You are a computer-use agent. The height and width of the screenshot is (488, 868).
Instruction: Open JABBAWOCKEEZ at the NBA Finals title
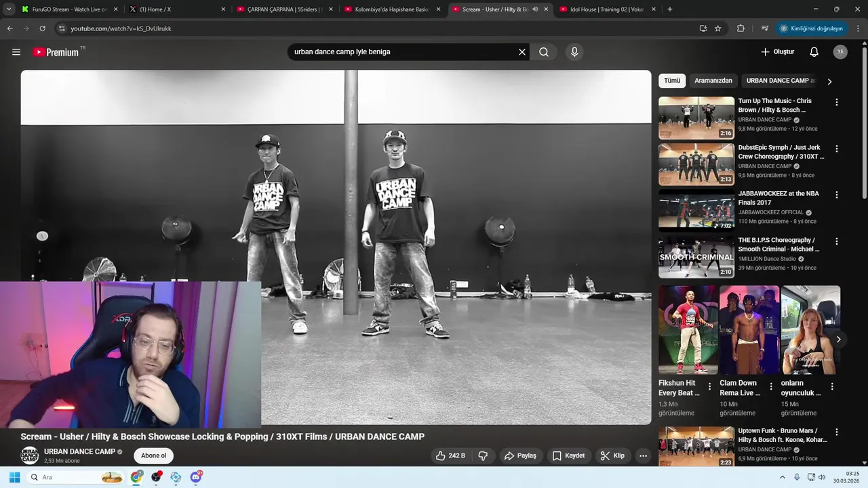pyautogui.click(x=778, y=198)
